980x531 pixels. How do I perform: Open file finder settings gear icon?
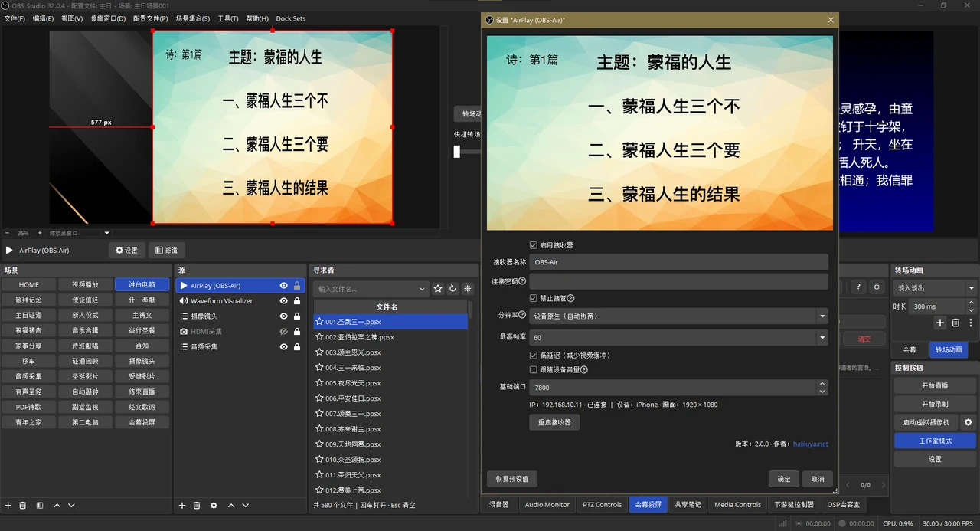[468, 289]
